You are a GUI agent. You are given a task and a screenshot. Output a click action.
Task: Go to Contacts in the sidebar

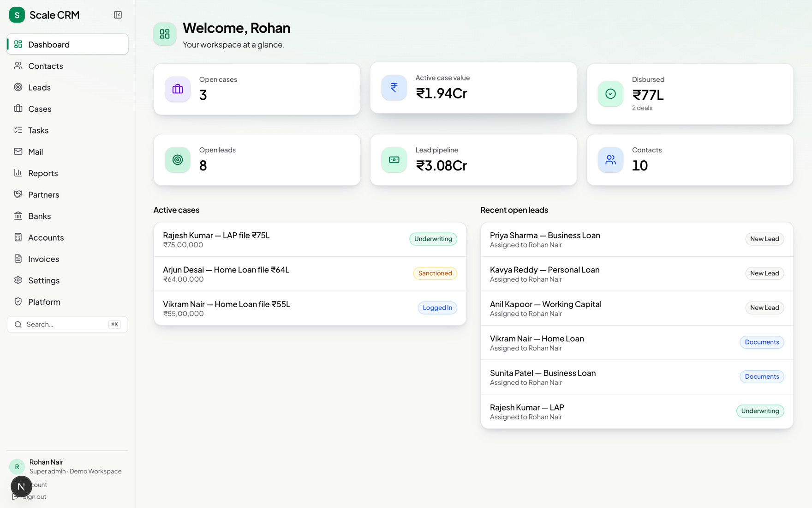(x=67, y=66)
